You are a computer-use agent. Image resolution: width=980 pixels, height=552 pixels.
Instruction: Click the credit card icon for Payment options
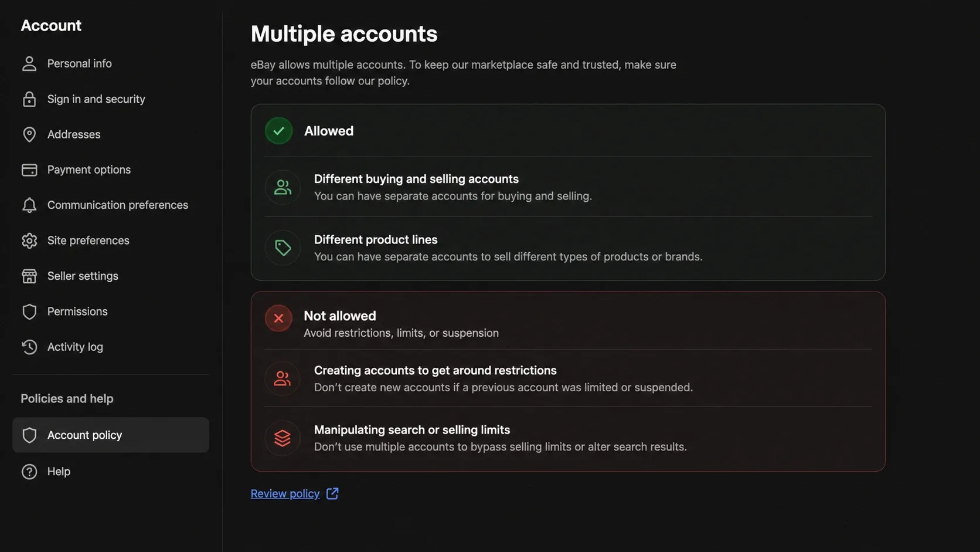pyautogui.click(x=29, y=170)
